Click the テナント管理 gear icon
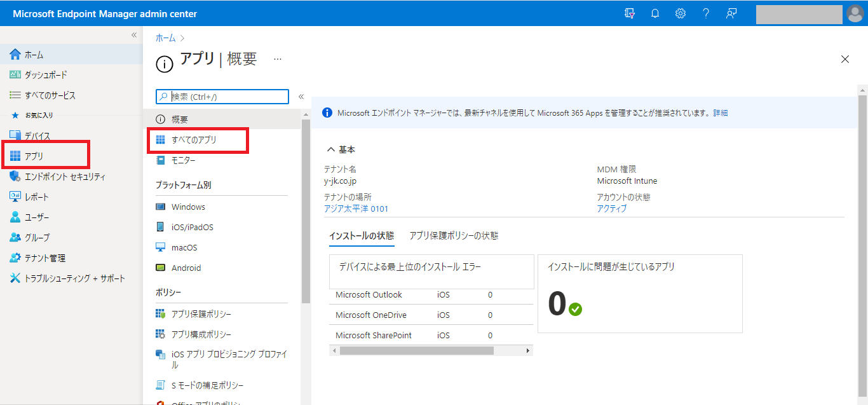The width and height of the screenshot is (868, 405). tap(16, 258)
